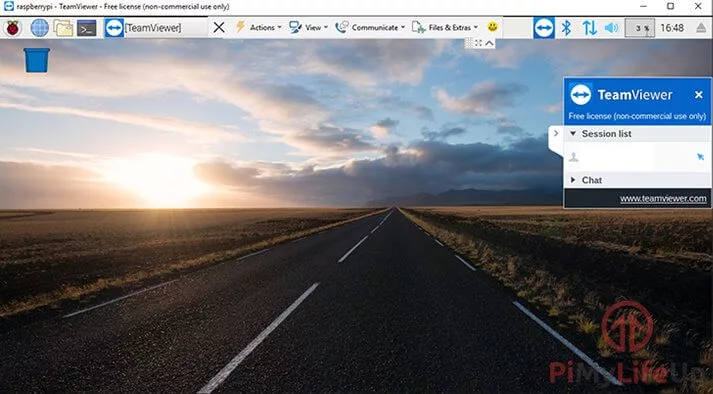
Task: Open the www.teamviewer.com link
Action: (663, 198)
